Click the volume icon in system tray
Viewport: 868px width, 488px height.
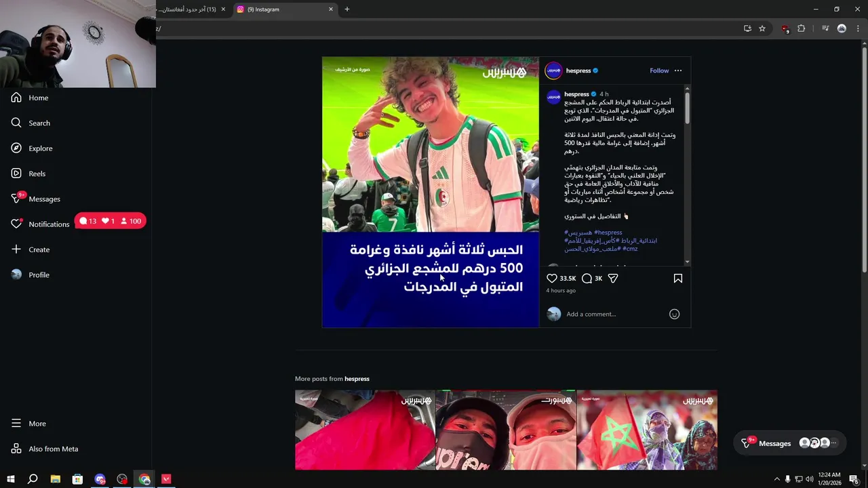pos(809,479)
